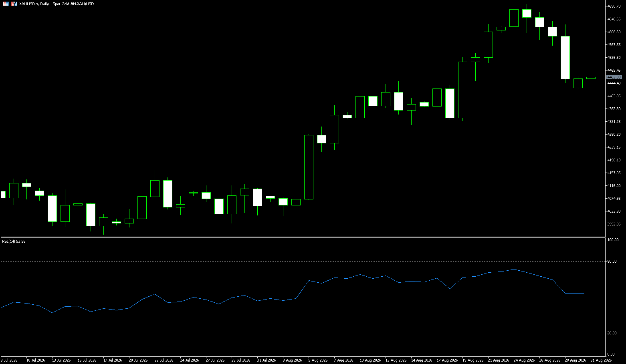Image resolution: width=626 pixels, height=364 pixels.
Task: Select the 4157.05 price axis label
Action: [x=614, y=173]
